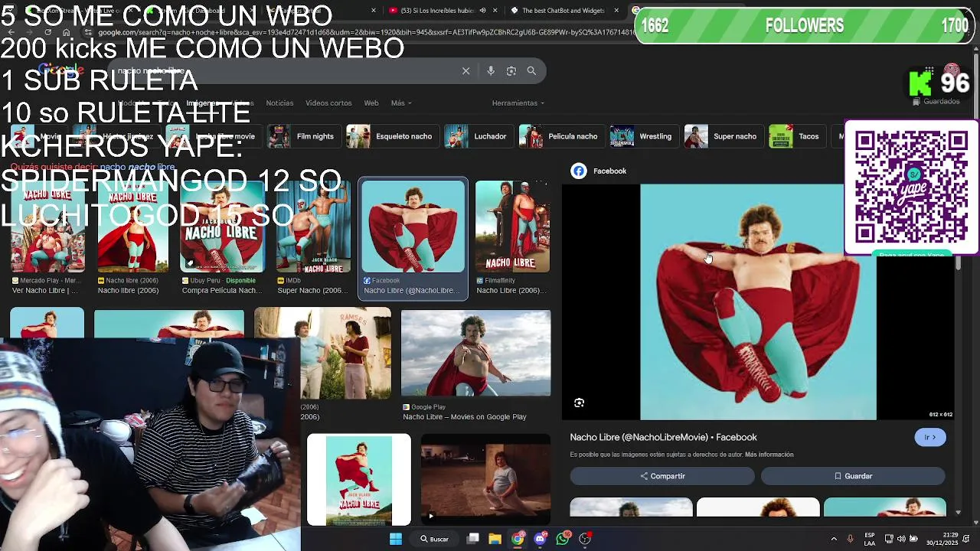980x551 pixels.
Task: Open the notification bell in the tray
Action: click(x=968, y=539)
